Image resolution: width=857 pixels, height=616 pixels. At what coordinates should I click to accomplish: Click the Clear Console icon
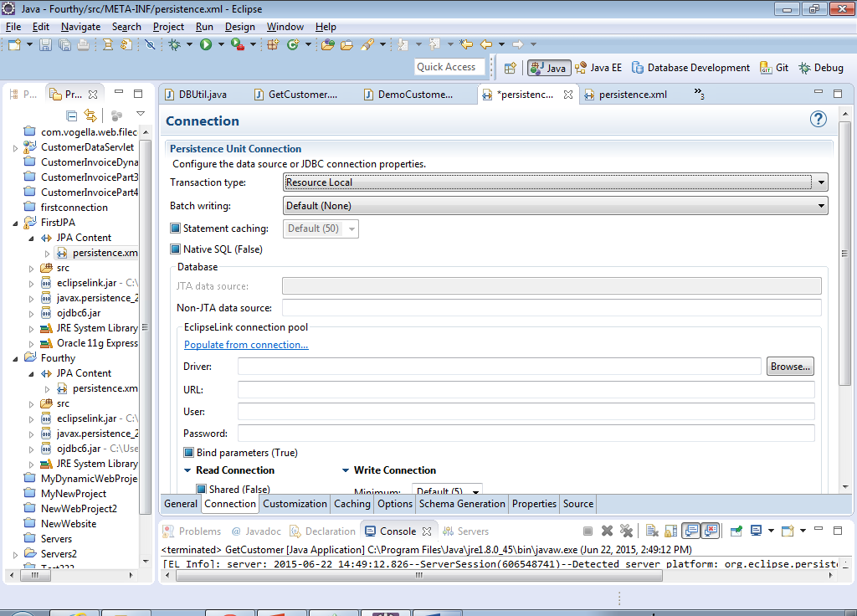(x=651, y=531)
